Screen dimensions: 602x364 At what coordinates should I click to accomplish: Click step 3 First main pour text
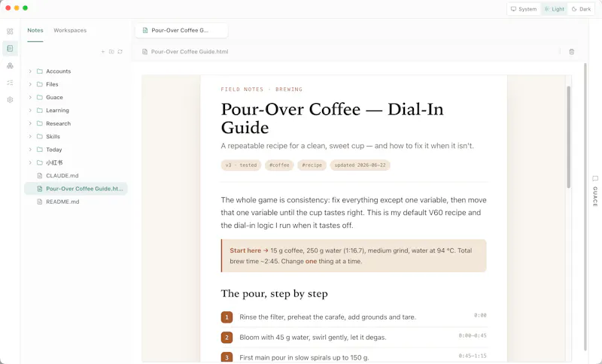point(304,357)
